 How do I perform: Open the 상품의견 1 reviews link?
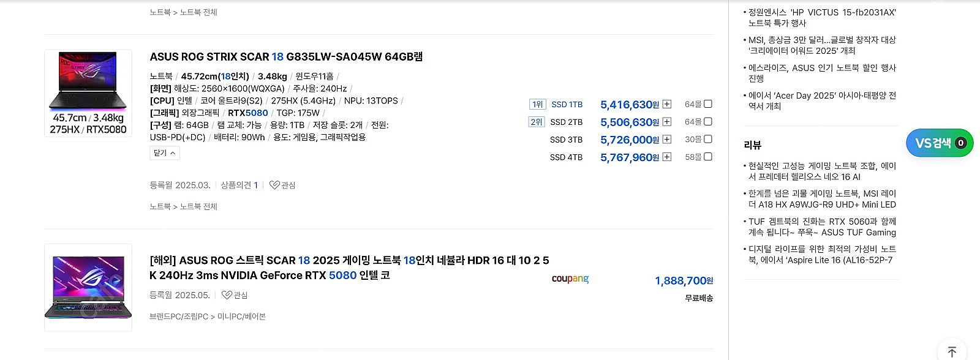pyautogui.click(x=239, y=185)
